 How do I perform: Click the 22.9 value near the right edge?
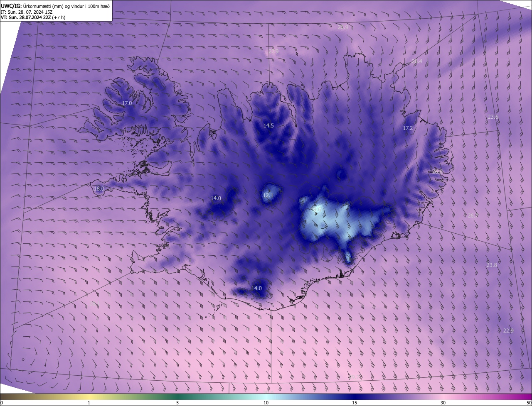(x=508, y=330)
